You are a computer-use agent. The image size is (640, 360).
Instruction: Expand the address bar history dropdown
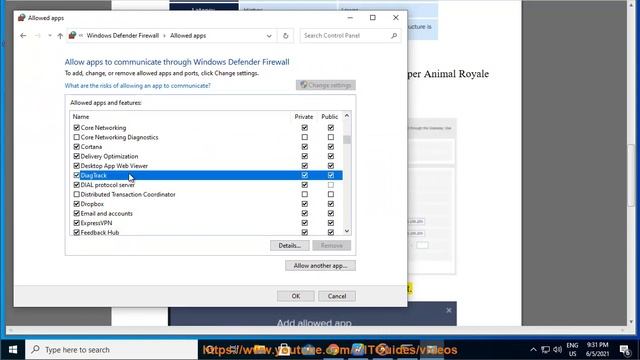[269, 36]
